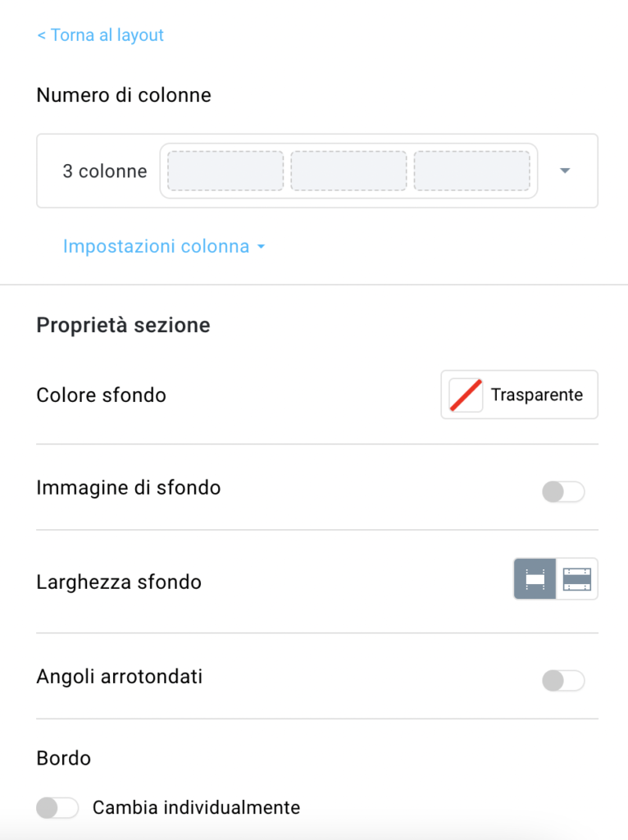Select the third column placeholder box
This screenshot has width=628, height=840.
click(x=471, y=171)
